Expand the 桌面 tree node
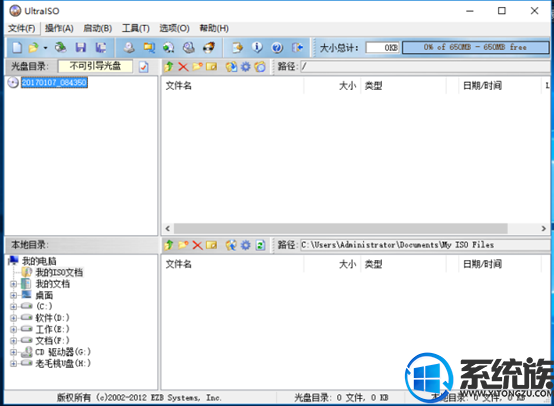Viewport: 554px width, 406px height. point(13,295)
